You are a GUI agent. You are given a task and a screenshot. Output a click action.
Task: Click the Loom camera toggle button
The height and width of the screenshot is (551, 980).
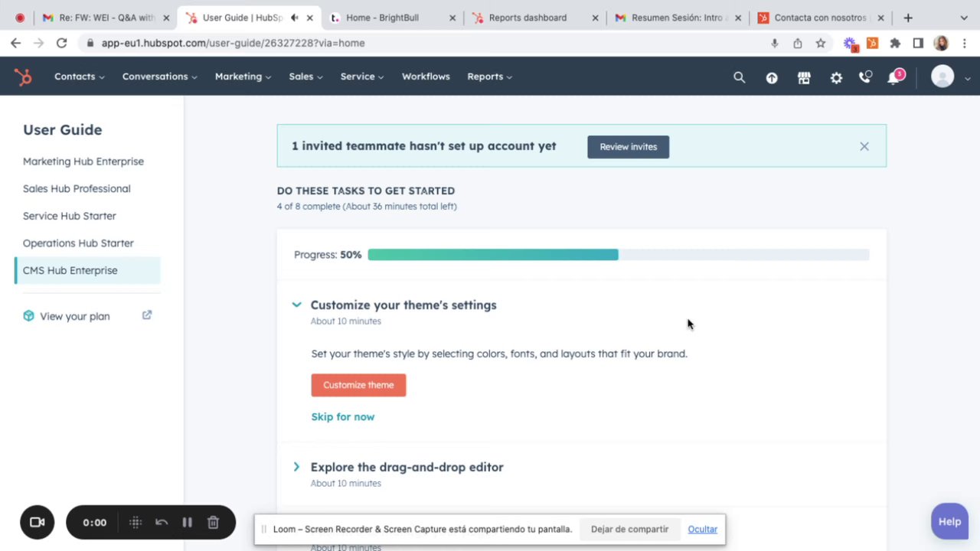point(37,523)
